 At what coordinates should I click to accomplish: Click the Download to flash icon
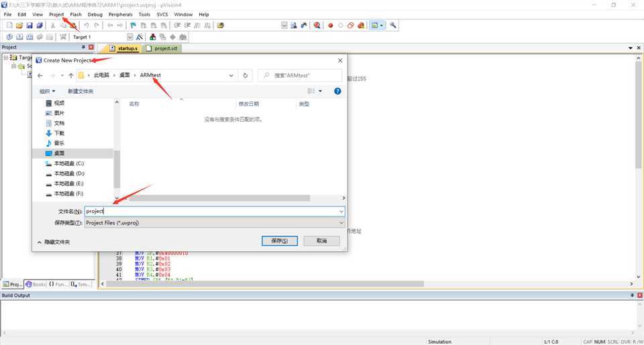[x=63, y=37]
